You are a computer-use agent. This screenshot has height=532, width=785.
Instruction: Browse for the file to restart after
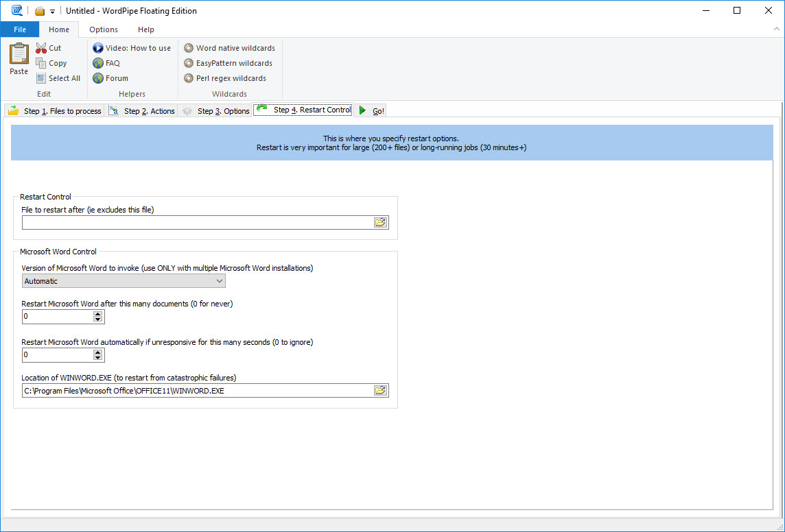pyautogui.click(x=380, y=222)
